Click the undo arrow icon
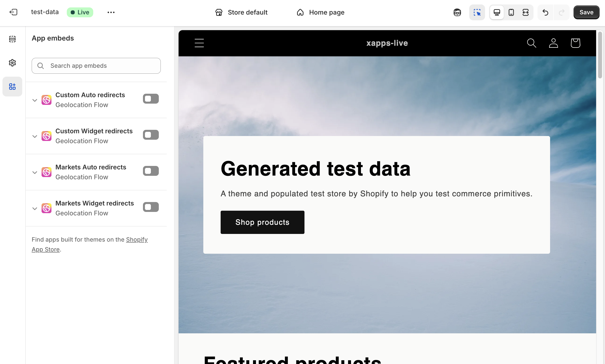The image size is (605, 364). [x=545, y=12]
